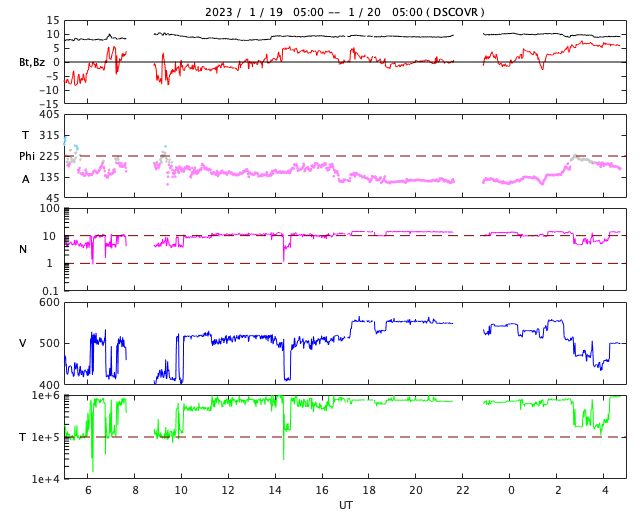The height and width of the screenshot is (512, 640).
Task: Select the V speed axis label
Action: point(23,343)
